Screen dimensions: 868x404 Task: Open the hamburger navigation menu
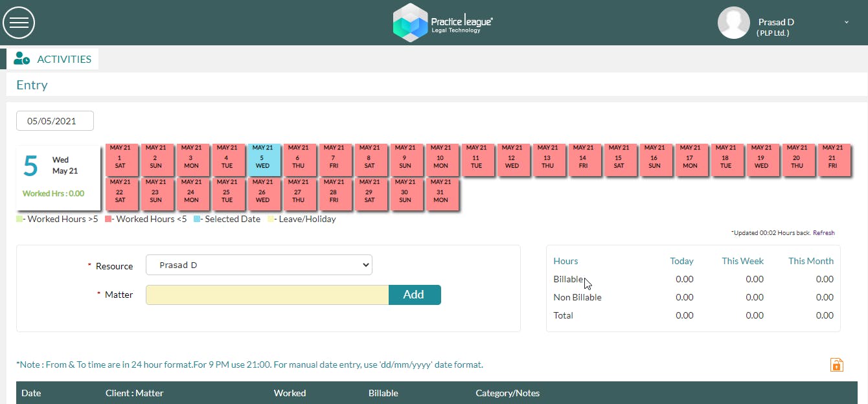(19, 23)
